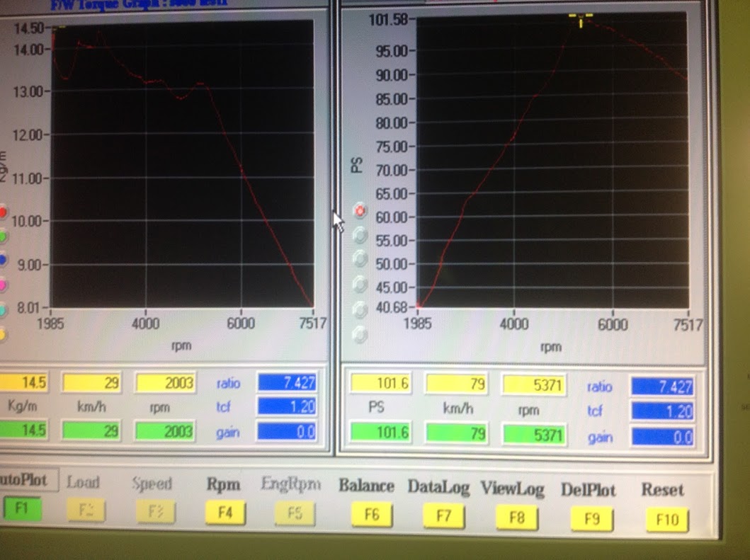Click the F4 button under Rpm
The image size is (750, 560).
pyautogui.click(x=225, y=513)
